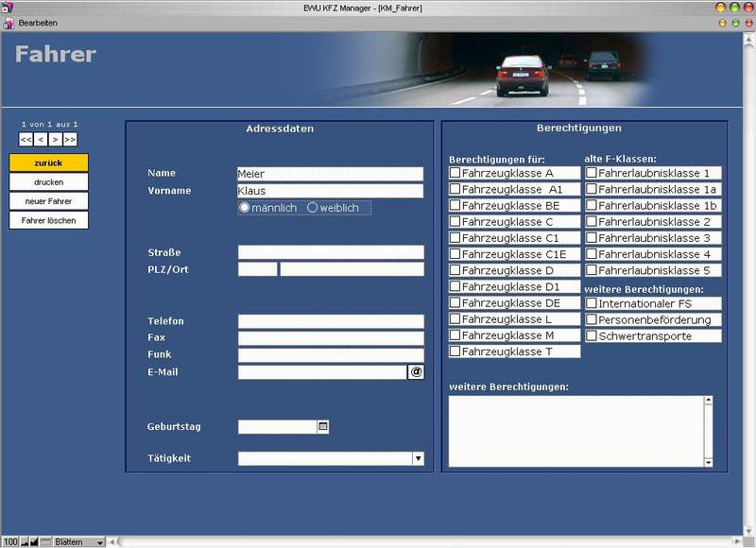This screenshot has height=548, width=756.
Task: Click the zurück button
Action: 49,163
